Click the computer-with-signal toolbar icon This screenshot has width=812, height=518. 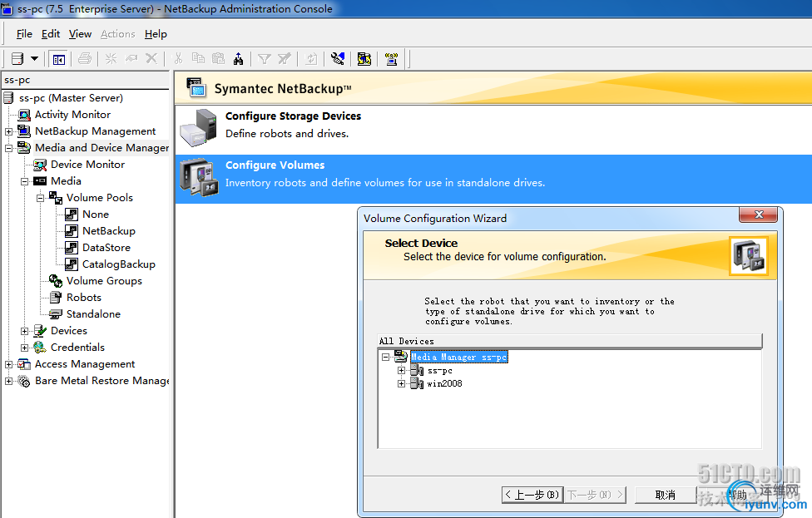(x=392, y=59)
